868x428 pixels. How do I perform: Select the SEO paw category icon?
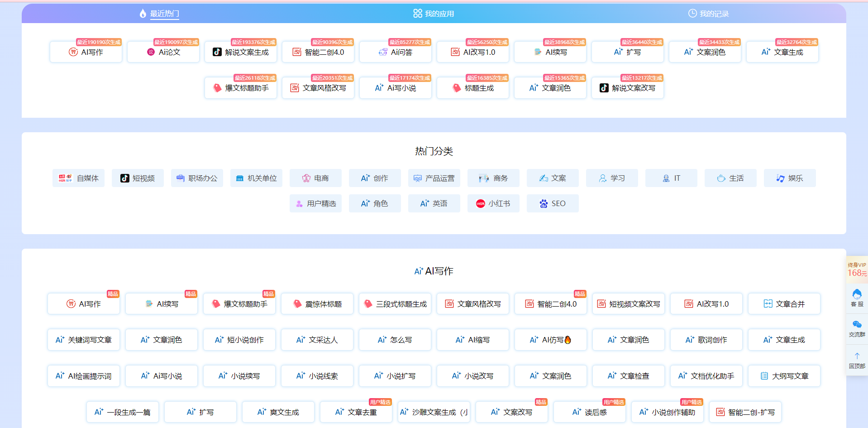coord(544,204)
